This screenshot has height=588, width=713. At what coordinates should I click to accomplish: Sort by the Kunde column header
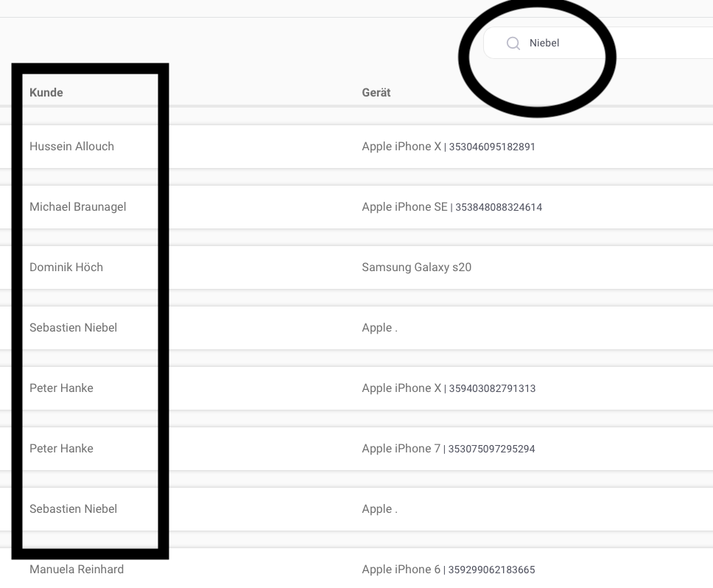(x=46, y=93)
